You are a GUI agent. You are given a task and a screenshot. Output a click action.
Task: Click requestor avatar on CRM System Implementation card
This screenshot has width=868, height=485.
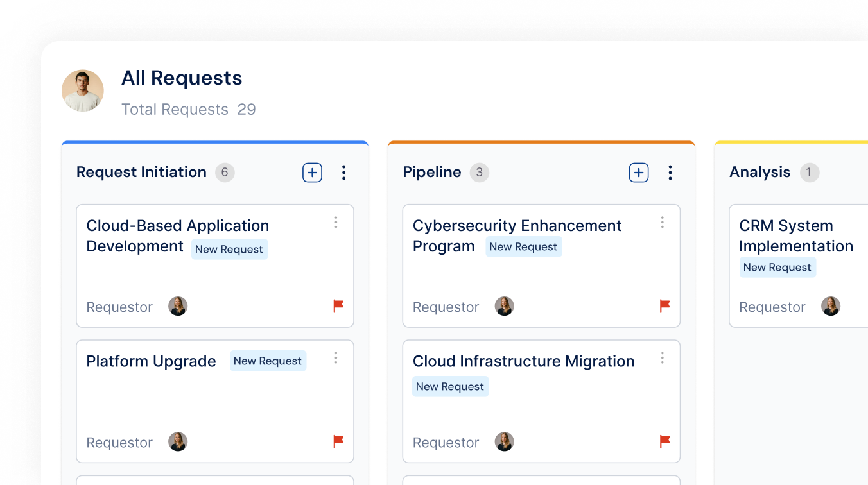(831, 306)
